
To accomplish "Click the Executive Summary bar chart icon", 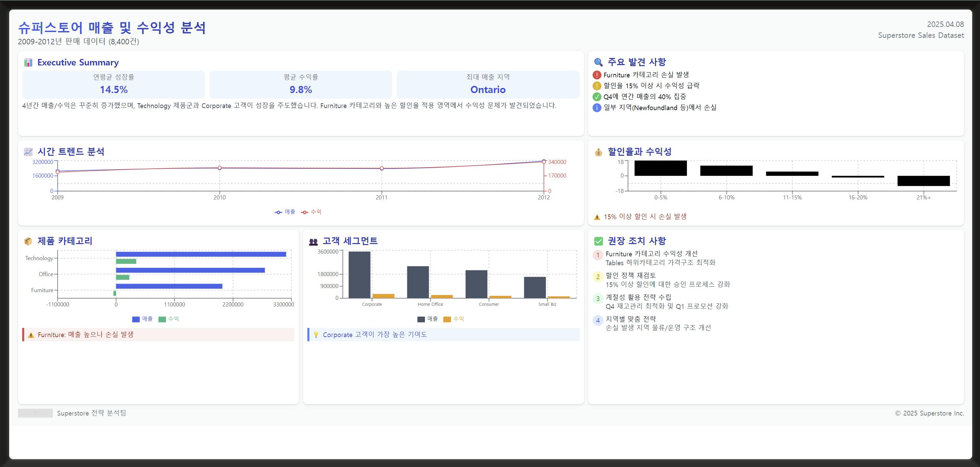I will (x=28, y=62).
